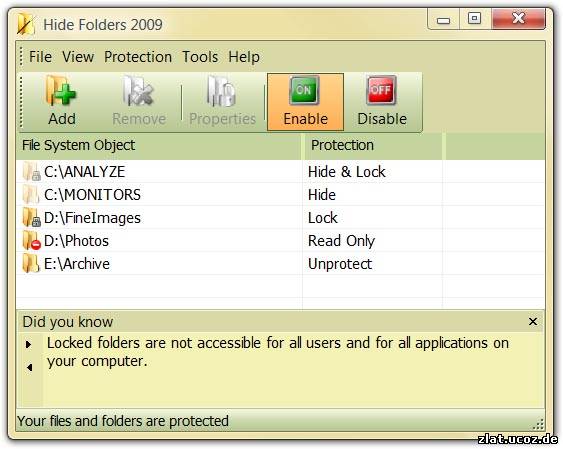Screen dimensions: 563x449
Task: Select the D:\FineImages lock folder icon
Action: click(x=32, y=218)
